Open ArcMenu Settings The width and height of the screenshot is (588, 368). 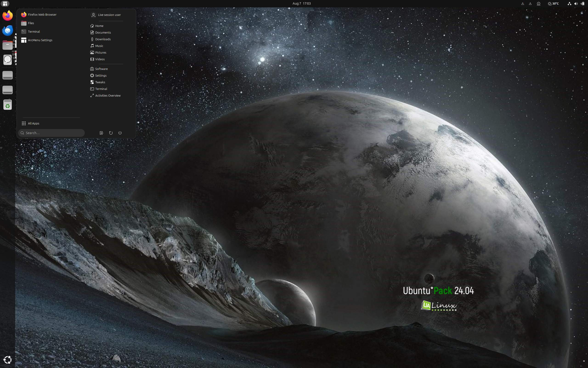[51, 40]
